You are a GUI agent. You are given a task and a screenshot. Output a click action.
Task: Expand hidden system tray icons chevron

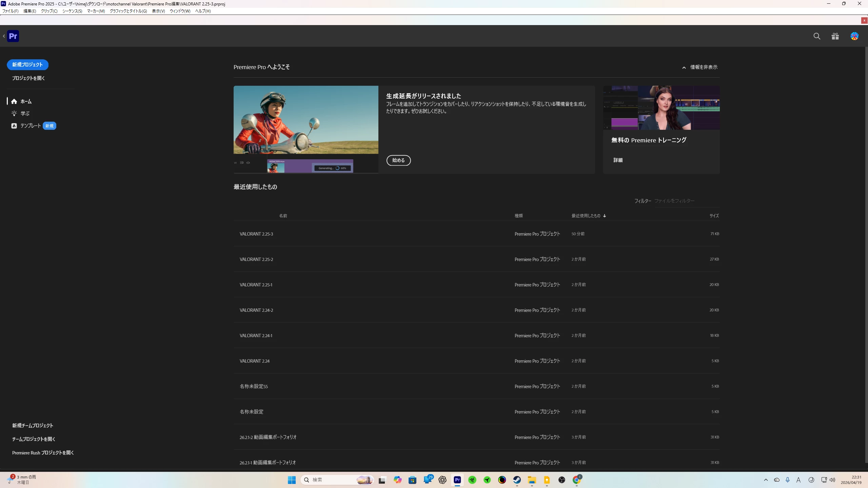coord(766,480)
